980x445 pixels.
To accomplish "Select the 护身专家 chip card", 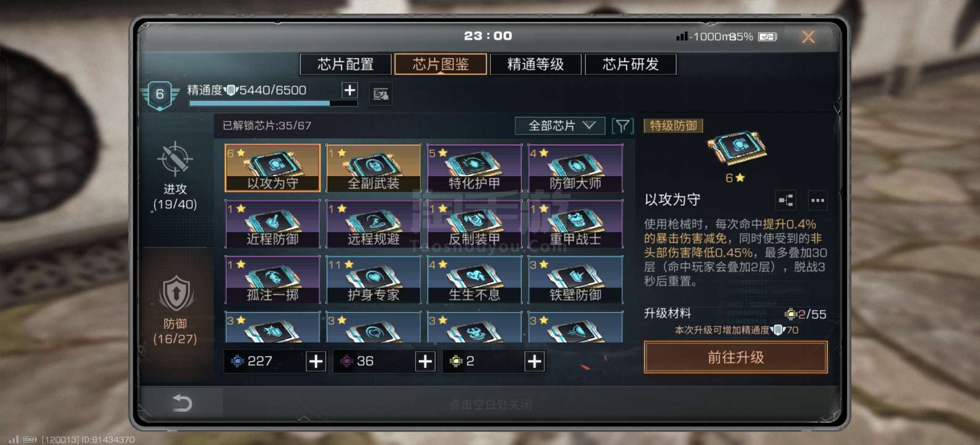I will pyautogui.click(x=374, y=280).
